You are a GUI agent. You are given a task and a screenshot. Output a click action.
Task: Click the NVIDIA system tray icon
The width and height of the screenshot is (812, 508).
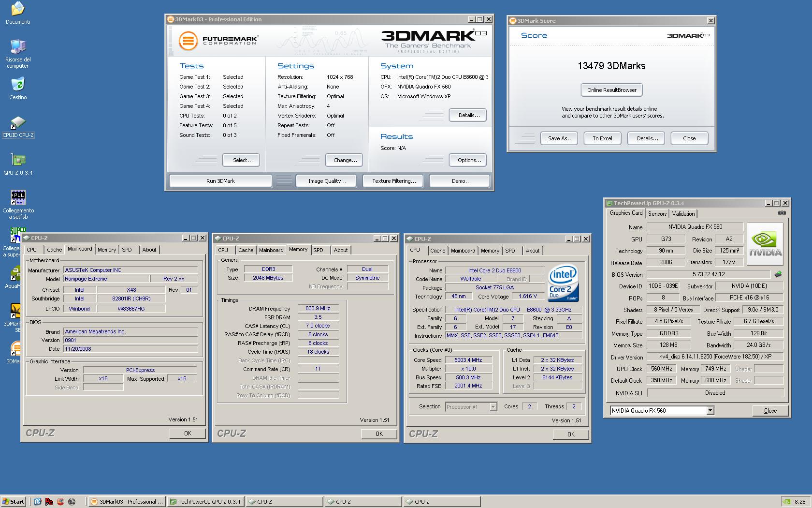(787, 502)
